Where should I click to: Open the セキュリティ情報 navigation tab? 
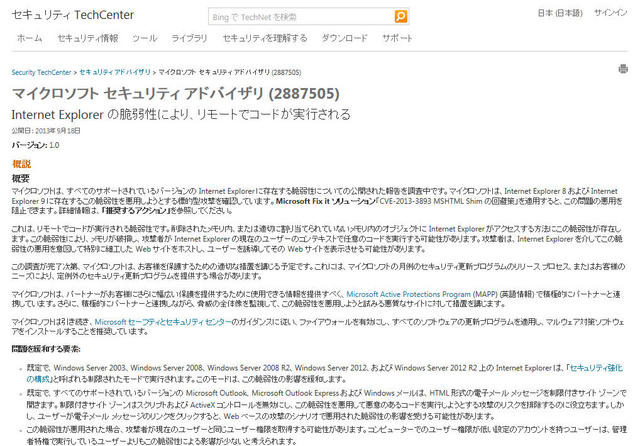click(x=88, y=38)
